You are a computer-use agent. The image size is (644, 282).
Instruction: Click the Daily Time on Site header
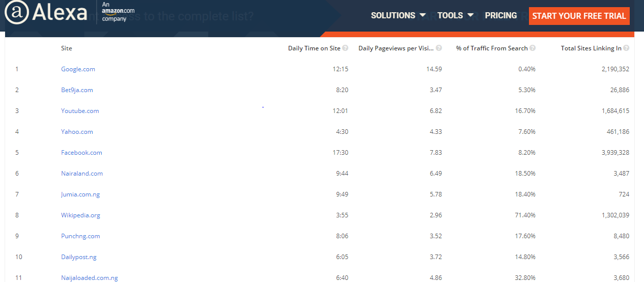(x=314, y=48)
